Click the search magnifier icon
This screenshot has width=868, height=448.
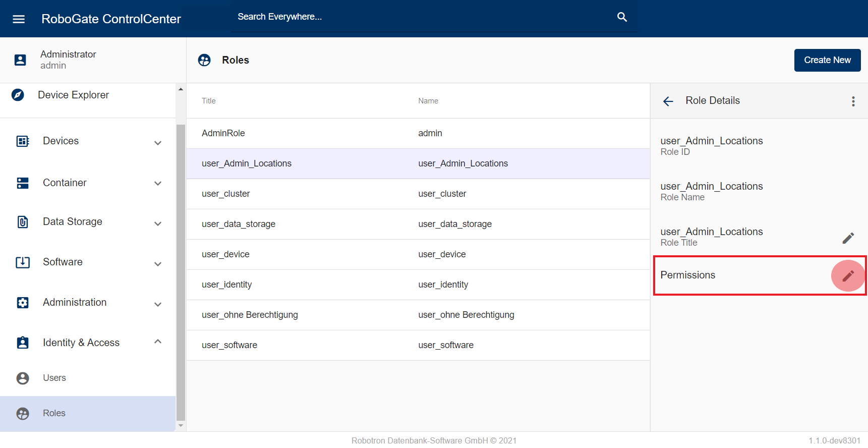(x=622, y=17)
